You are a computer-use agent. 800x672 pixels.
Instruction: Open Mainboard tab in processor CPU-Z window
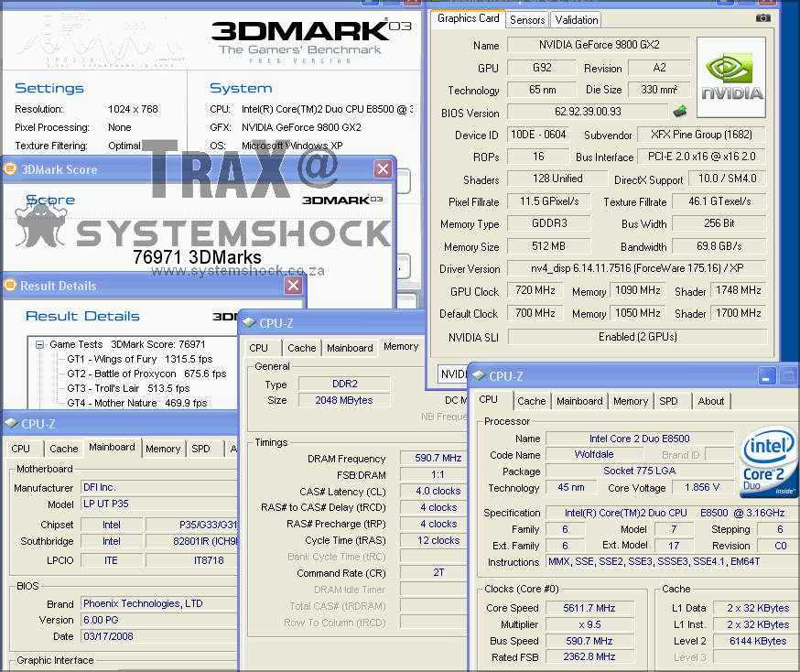(x=579, y=401)
